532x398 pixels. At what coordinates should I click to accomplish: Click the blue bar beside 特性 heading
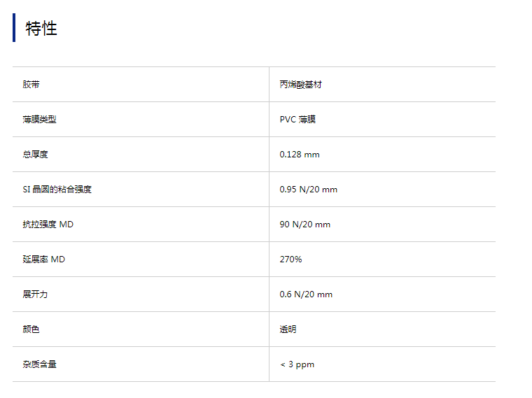14,28
